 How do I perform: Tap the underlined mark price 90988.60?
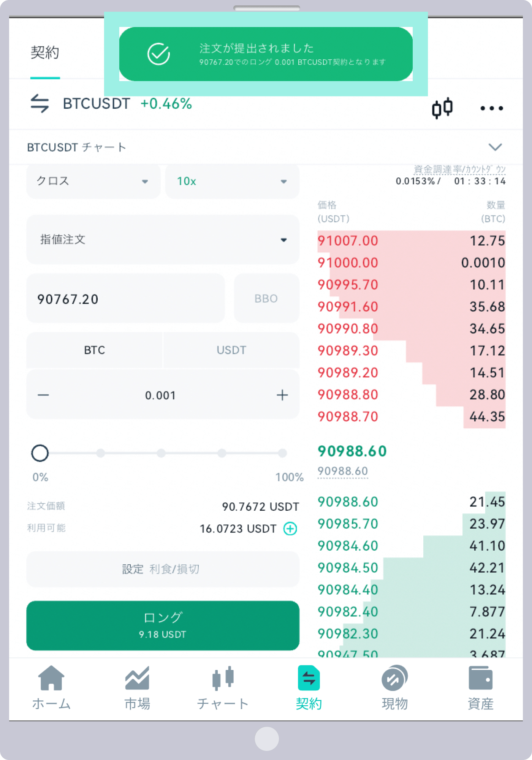(343, 471)
